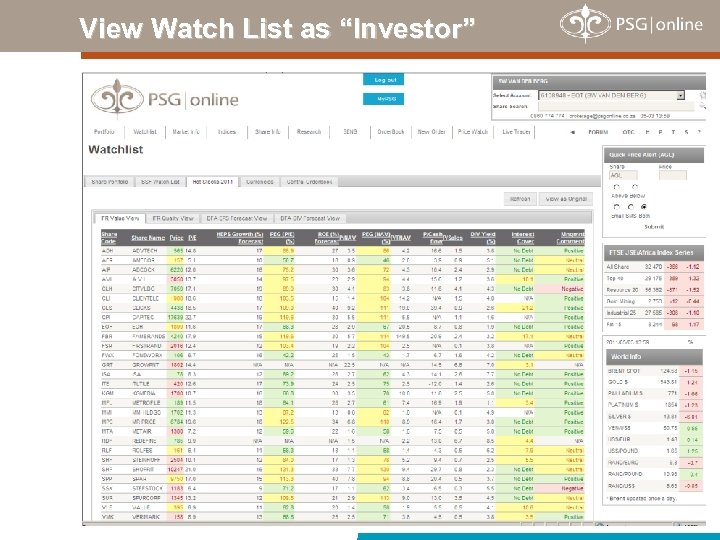Sort by the Share Name column header
Viewport: 720px width, 540px height.
tap(148, 238)
